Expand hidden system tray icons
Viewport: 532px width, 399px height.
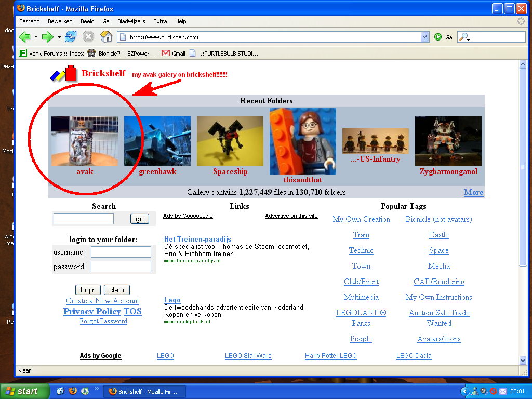coord(464,391)
